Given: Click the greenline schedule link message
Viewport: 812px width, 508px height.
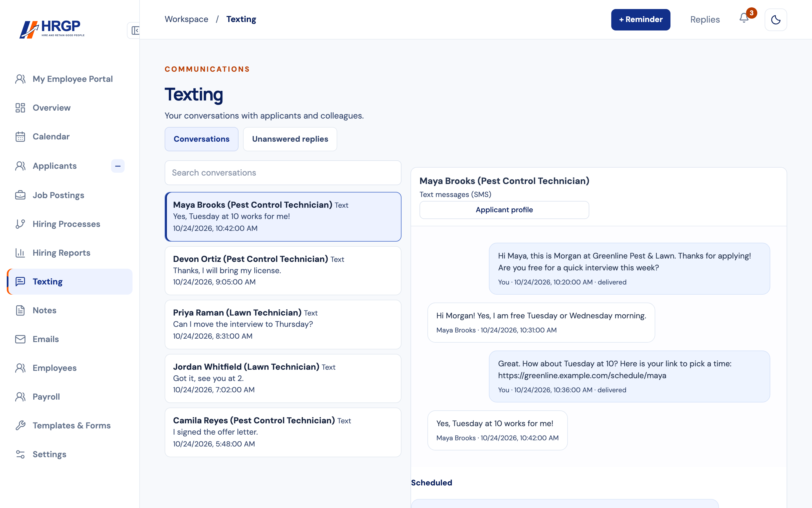Looking at the screenshot, I should coord(629,377).
